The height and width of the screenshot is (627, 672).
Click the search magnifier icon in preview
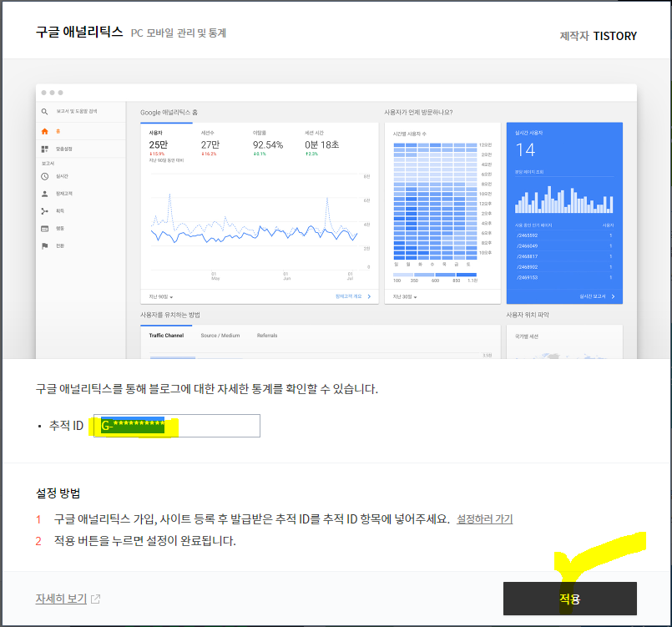tap(44, 111)
